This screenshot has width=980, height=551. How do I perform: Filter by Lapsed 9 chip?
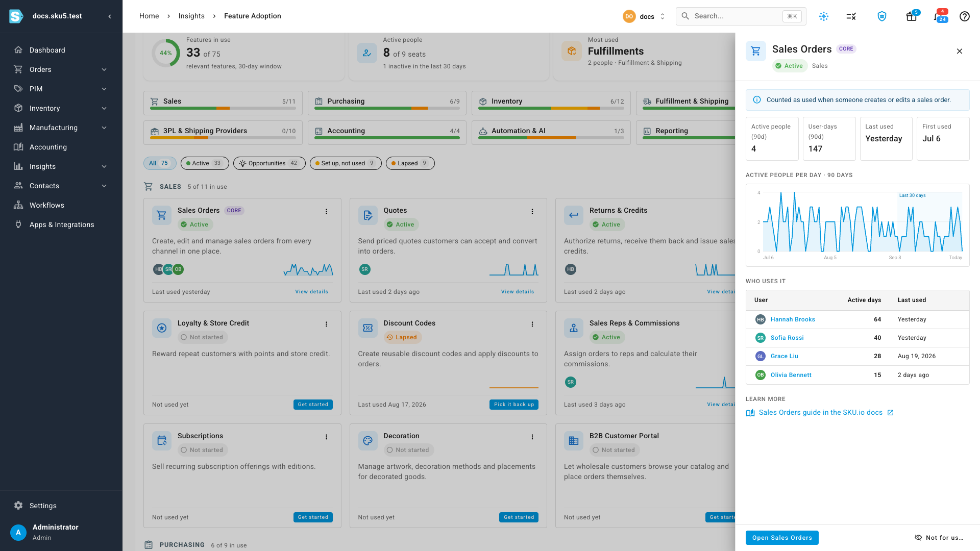click(x=410, y=163)
